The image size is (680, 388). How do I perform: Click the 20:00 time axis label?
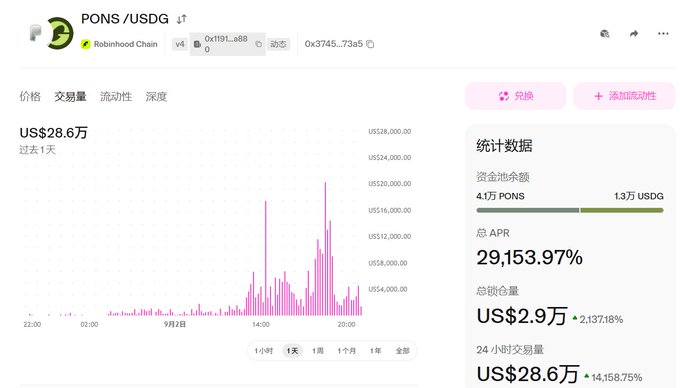click(x=346, y=324)
